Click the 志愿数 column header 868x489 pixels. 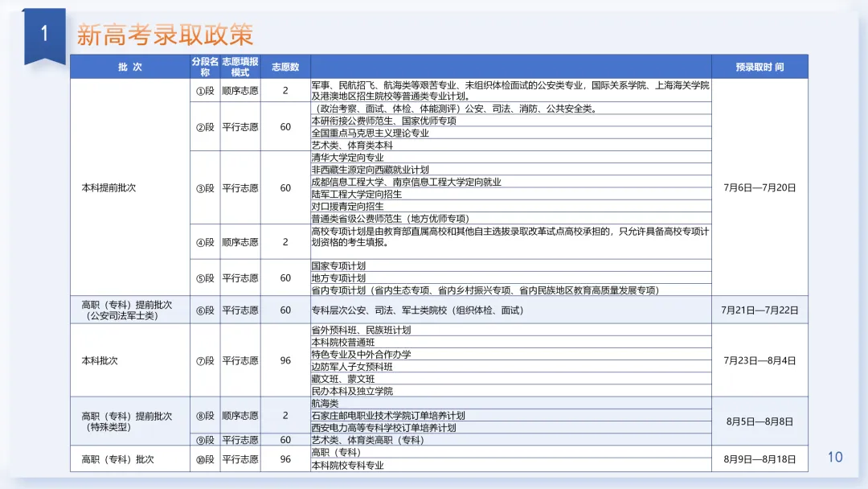285,67
